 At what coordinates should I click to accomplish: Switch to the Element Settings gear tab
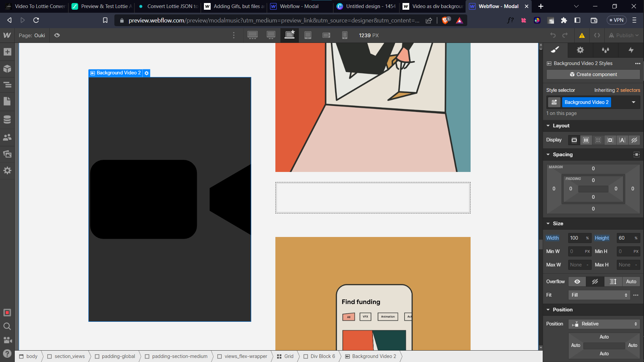580,50
